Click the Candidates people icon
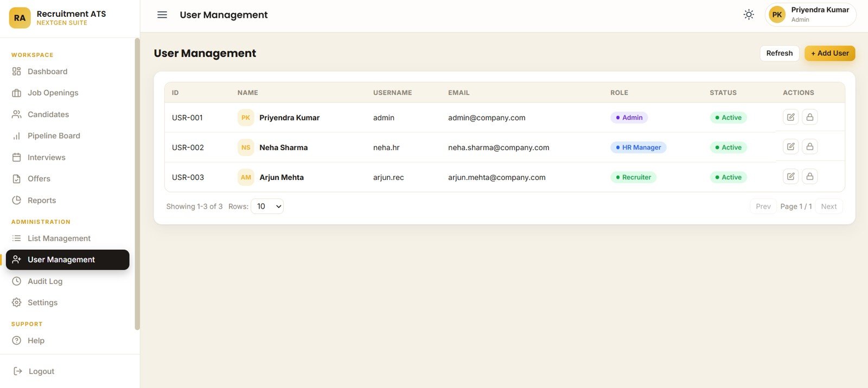 pos(17,114)
